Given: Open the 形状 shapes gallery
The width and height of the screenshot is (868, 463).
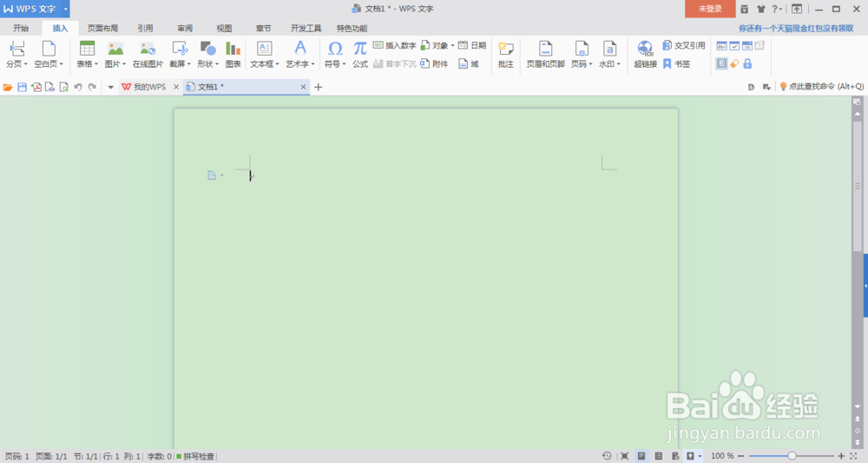Looking at the screenshot, I should (x=207, y=54).
